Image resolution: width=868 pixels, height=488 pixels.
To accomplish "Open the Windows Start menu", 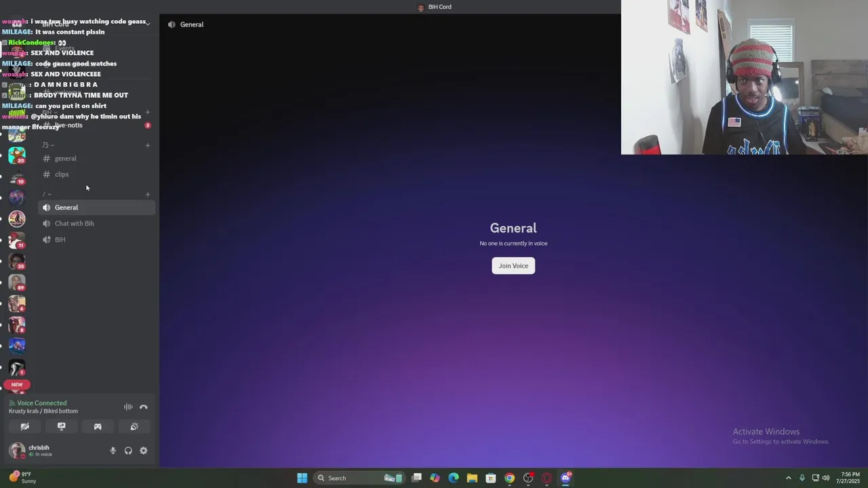I will point(302,478).
